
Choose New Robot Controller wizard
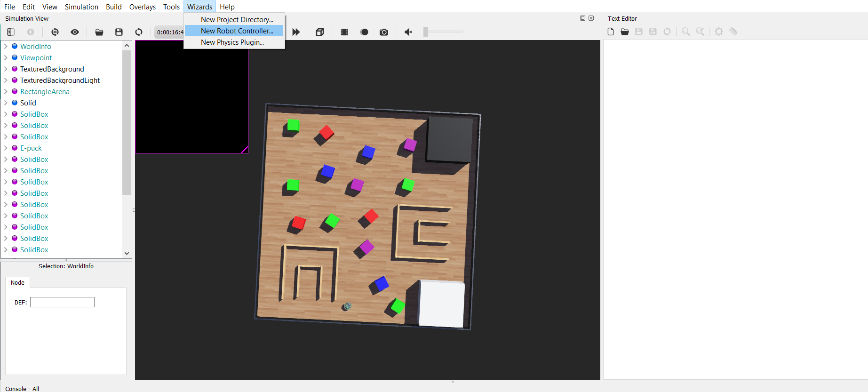234,31
